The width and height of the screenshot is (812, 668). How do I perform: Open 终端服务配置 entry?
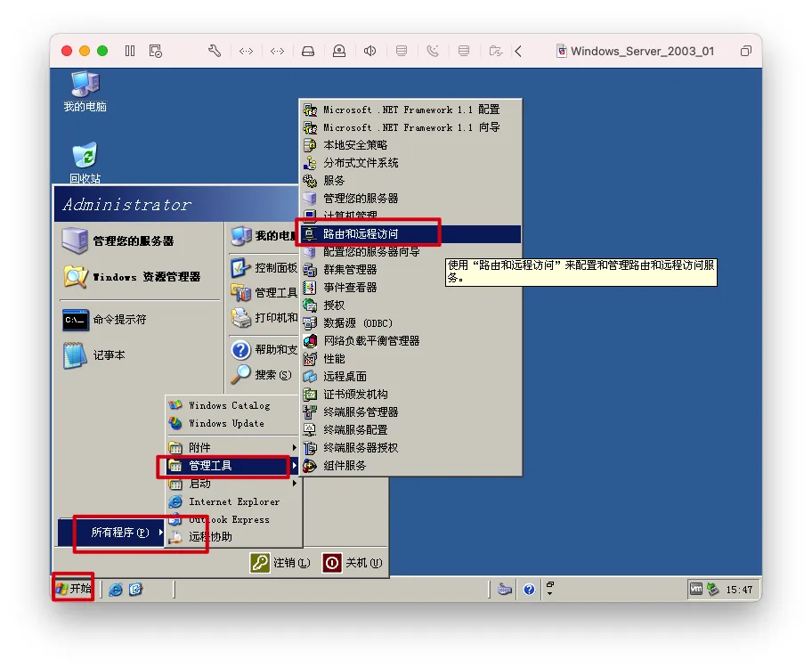[x=410, y=429]
